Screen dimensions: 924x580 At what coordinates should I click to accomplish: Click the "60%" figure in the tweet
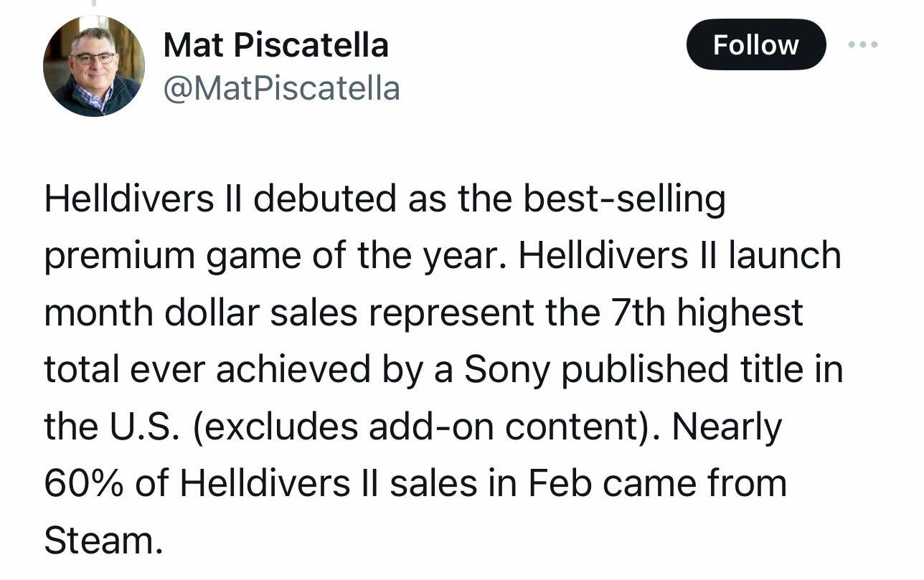pyautogui.click(x=84, y=482)
